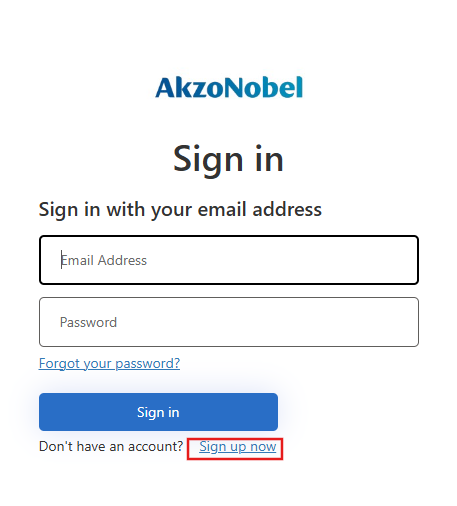Open the Forgot your password link
Screen dimensions: 457x506
pos(109,363)
